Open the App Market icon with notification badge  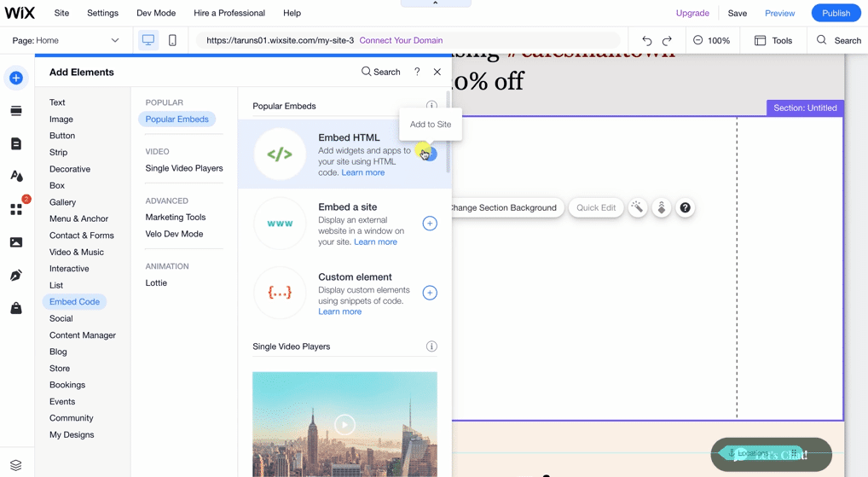(16, 209)
